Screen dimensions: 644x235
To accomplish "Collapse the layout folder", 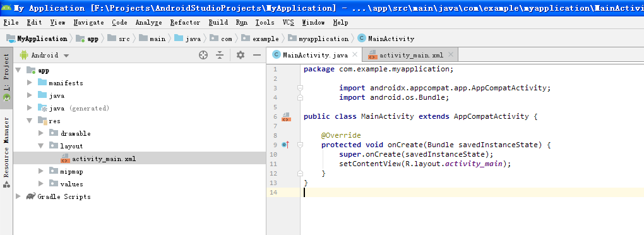I will coord(41,146).
